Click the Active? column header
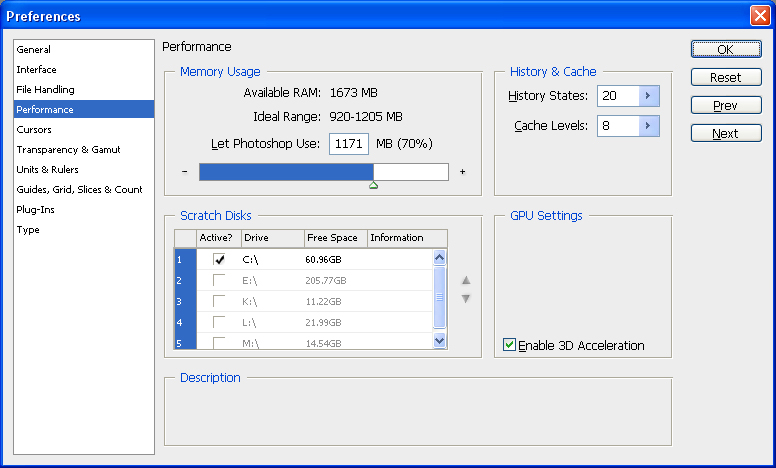Screen dimensions: 776x468 click(x=219, y=238)
